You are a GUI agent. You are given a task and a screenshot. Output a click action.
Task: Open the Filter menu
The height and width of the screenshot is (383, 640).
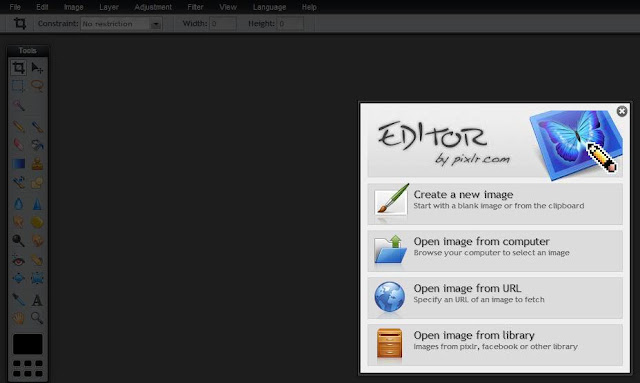[x=195, y=7]
